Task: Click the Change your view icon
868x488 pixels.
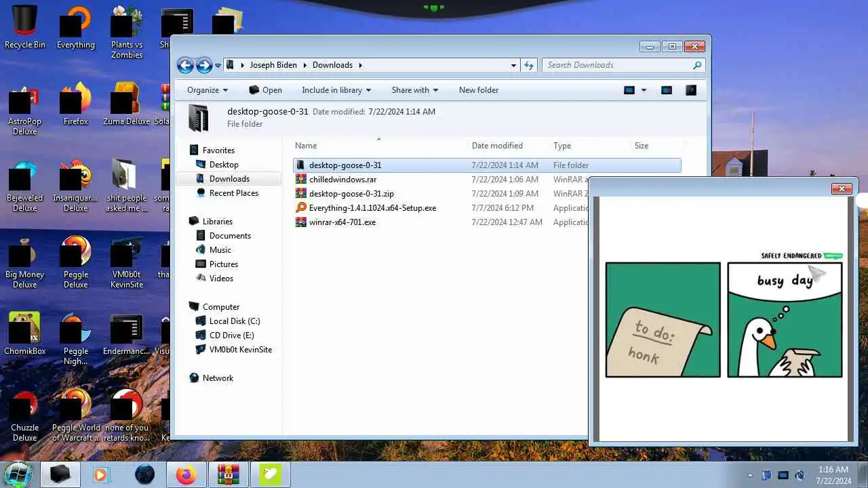Action: (629, 90)
